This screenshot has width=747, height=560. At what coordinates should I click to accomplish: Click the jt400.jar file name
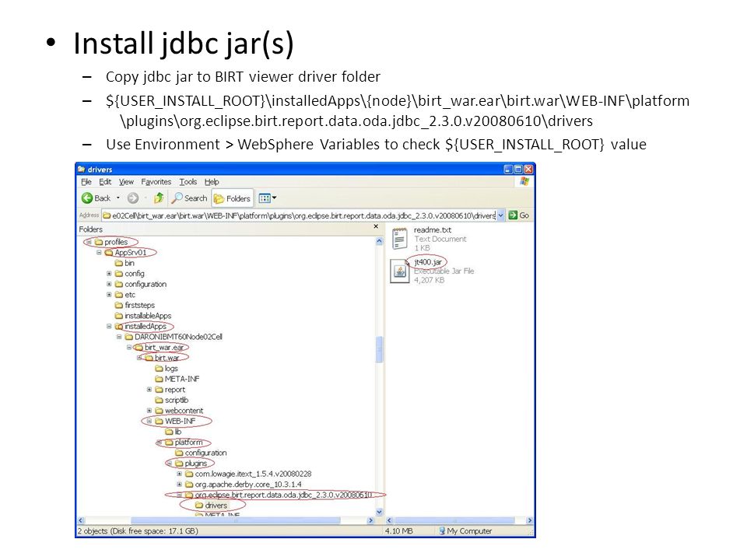(x=428, y=262)
